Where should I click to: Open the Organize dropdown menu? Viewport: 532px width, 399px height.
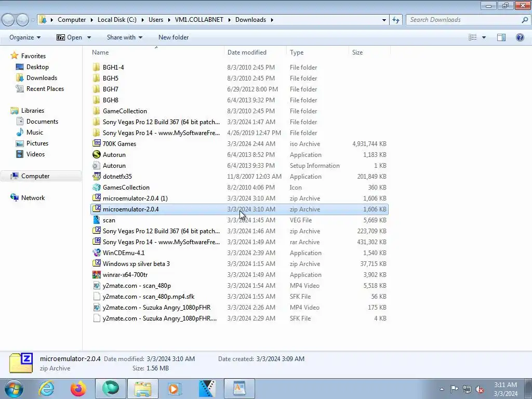pyautogui.click(x=25, y=37)
